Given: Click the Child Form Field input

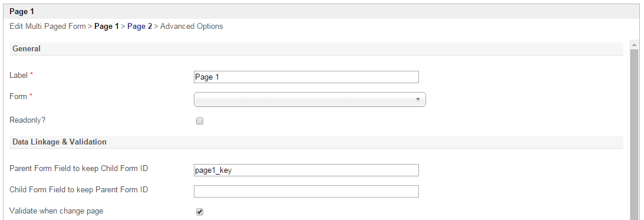Looking at the screenshot, I should click(x=306, y=191).
